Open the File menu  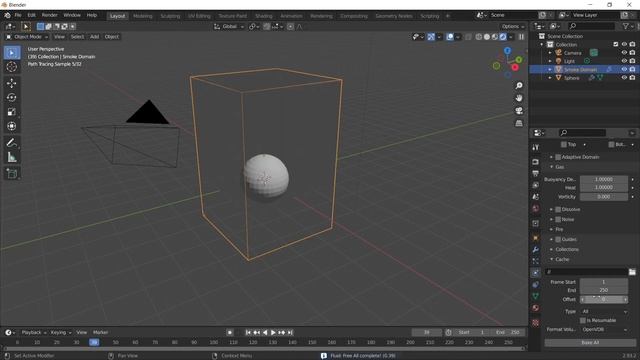pyautogui.click(x=18, y=15)
